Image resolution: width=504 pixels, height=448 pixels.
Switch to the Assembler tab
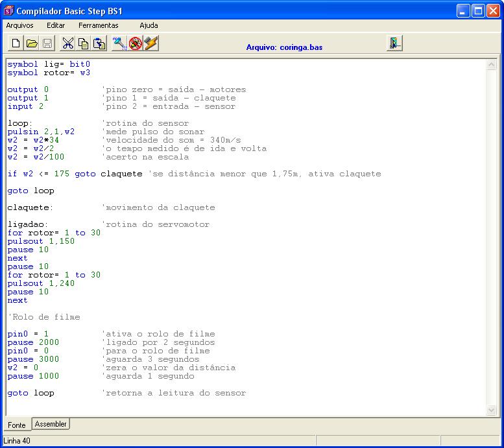pyautogui.click(x=51, y=424)
